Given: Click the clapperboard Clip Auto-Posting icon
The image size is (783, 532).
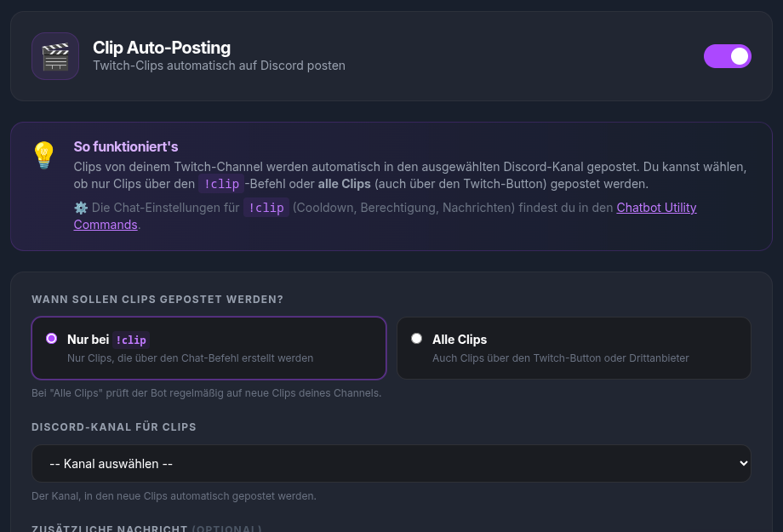Looking at the screenshot, I should [54, 55].
